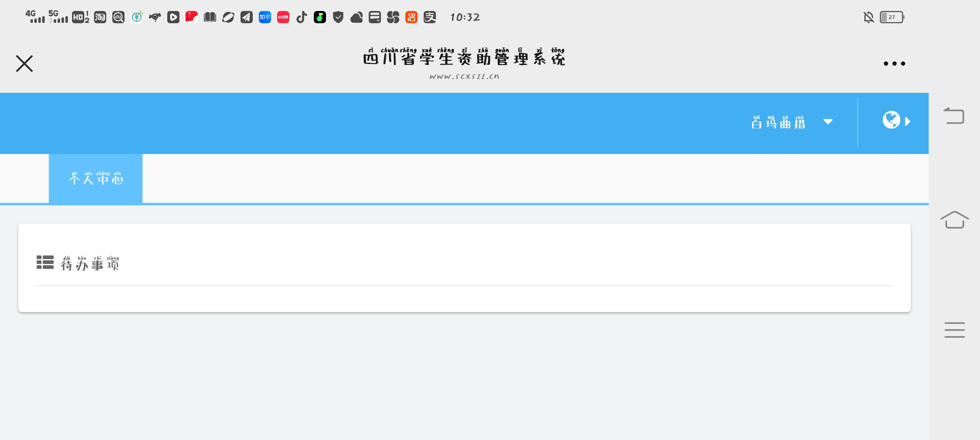Tap the Android back navigation button
The height and width of the screenshot is (440, 980).
(x=954, y=116)
